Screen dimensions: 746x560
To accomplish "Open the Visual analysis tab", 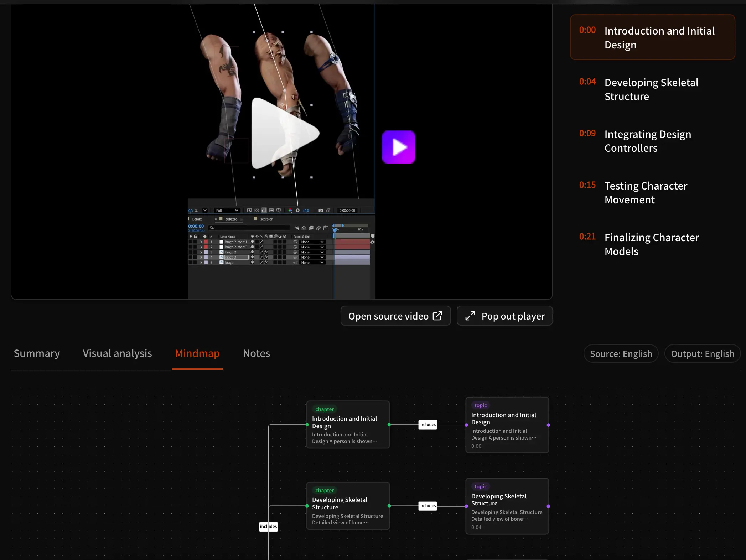I will click(117, 353).
